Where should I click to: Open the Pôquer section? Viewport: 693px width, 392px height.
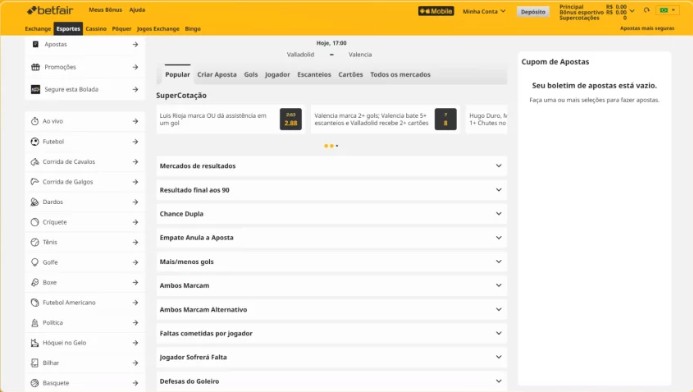point(122,29)
